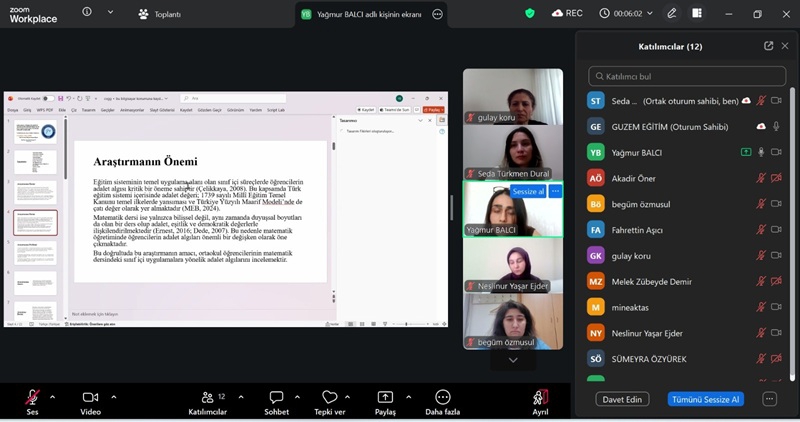
Task: Toggle Seda's microphone in participants list
Action: tap(761, 101)
